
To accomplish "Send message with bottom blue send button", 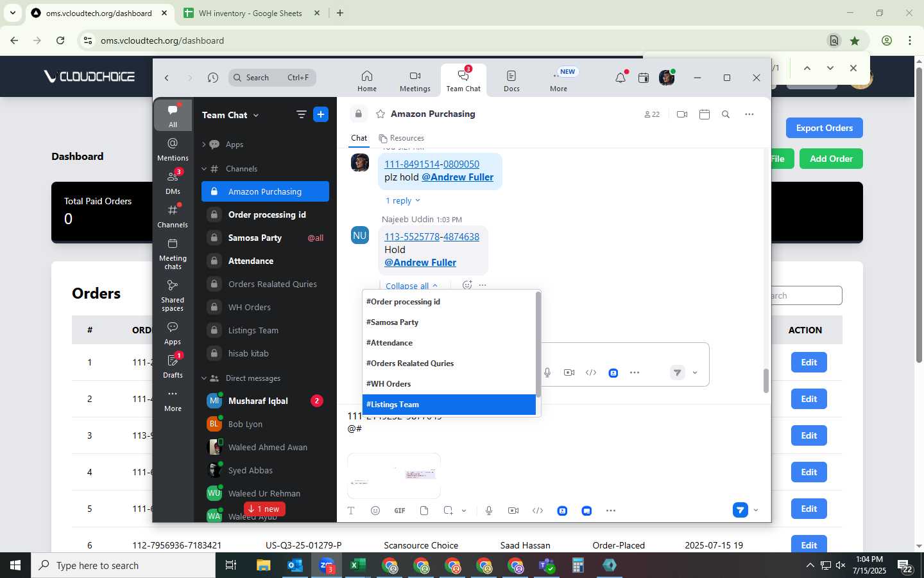I will click(x=740, y=510).
